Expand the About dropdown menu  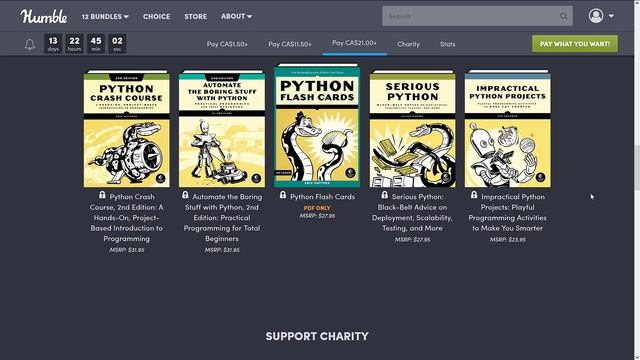(x=236, y=16)
